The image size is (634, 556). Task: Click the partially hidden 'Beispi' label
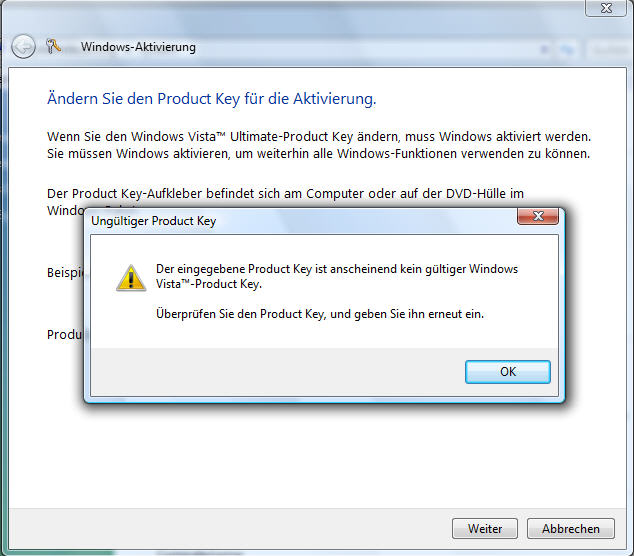64,272
